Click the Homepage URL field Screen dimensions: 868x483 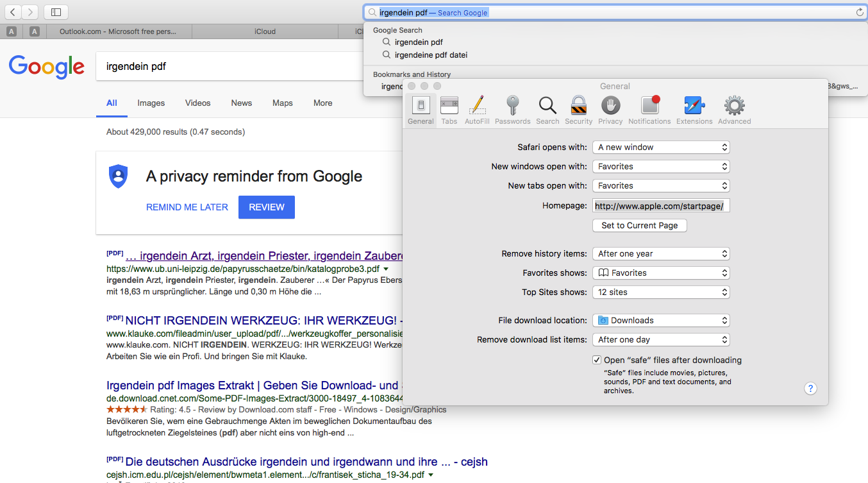pyautogui.click(x=661, y=206)
